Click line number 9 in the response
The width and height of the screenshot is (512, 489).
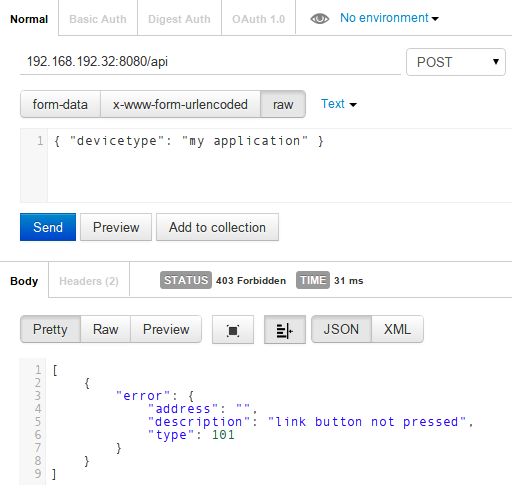[x=38, y=474]
